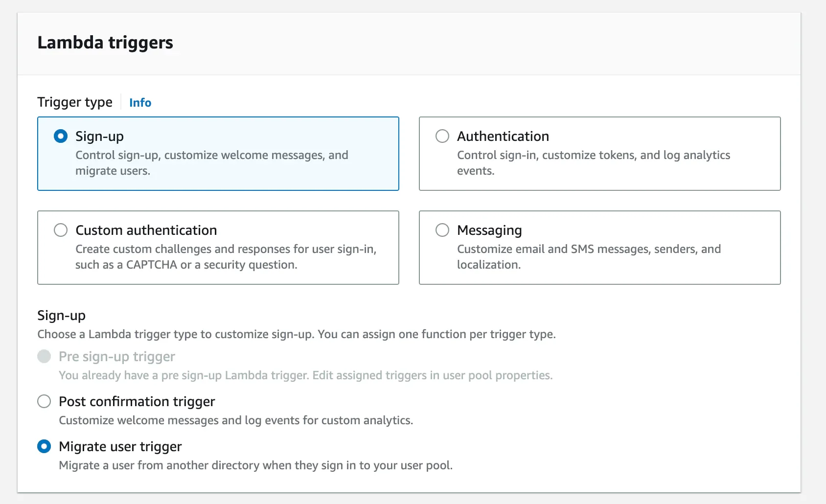
Task: Choose the Messaging trigger type
Action: 442,230
